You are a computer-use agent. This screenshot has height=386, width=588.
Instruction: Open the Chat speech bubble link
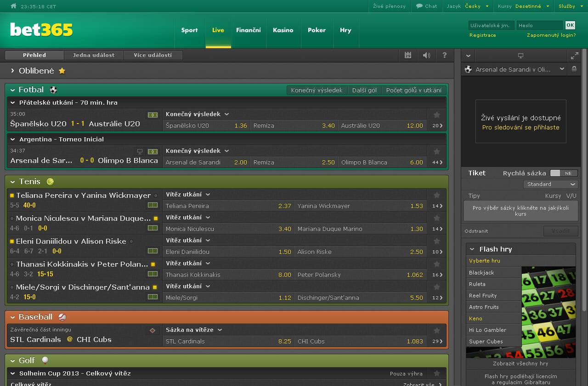pyautogui.click(x=426, y=6)
